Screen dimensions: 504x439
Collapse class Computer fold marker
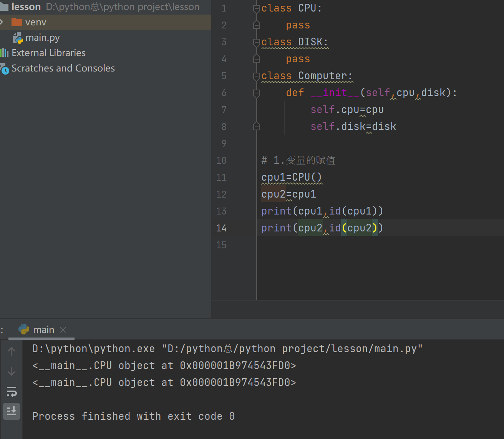click(x=257, y=76)
